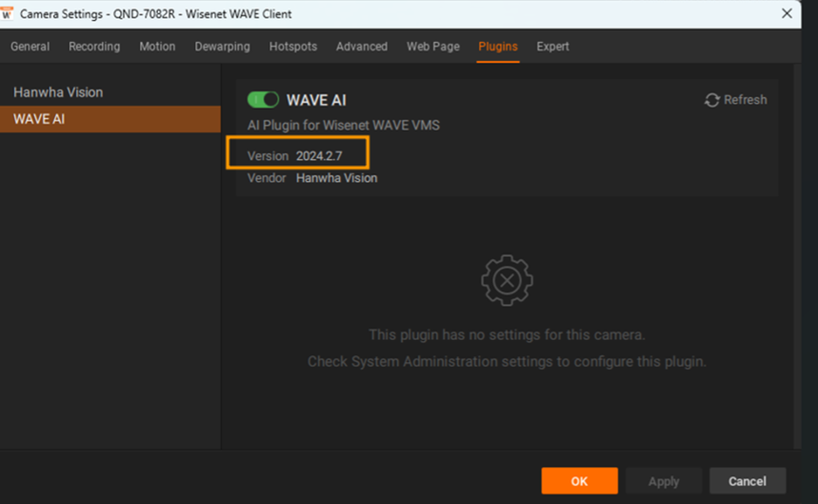
Task: Open the Web Page tab
Action: point(433,46)
